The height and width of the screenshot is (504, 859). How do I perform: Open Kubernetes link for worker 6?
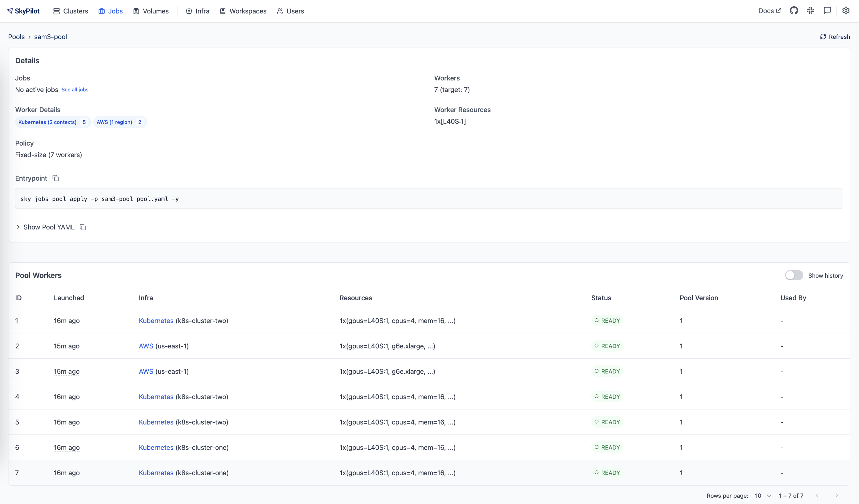click(x=156, y=447)
